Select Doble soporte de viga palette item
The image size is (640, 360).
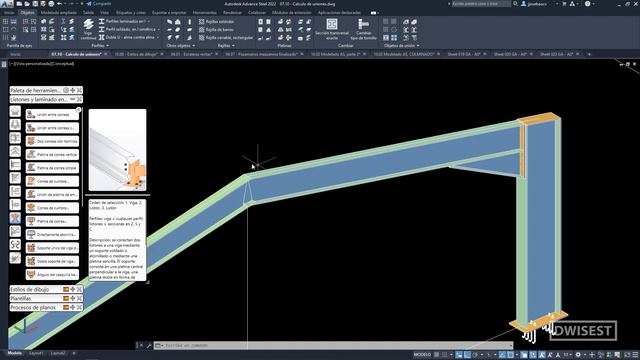[52, 261]
